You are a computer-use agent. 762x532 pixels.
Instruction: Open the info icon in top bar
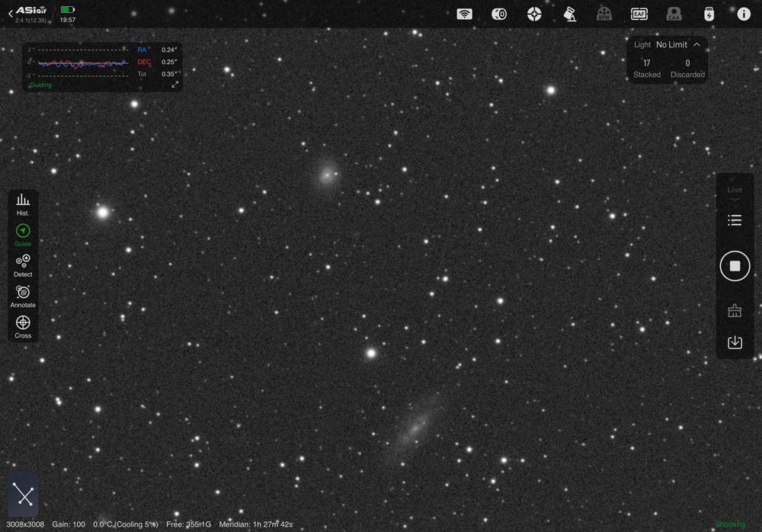(x=744, y=14)
